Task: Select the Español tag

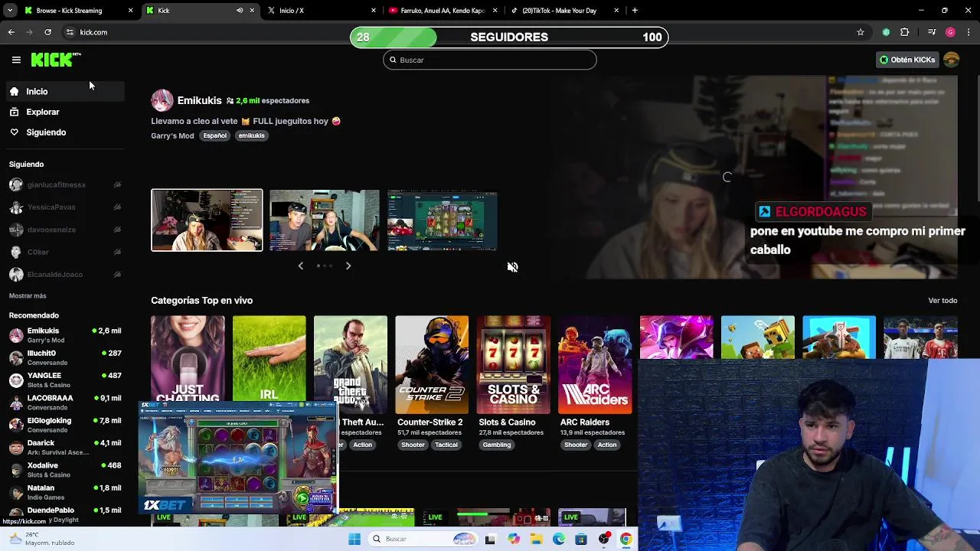Action: [214, 135]
